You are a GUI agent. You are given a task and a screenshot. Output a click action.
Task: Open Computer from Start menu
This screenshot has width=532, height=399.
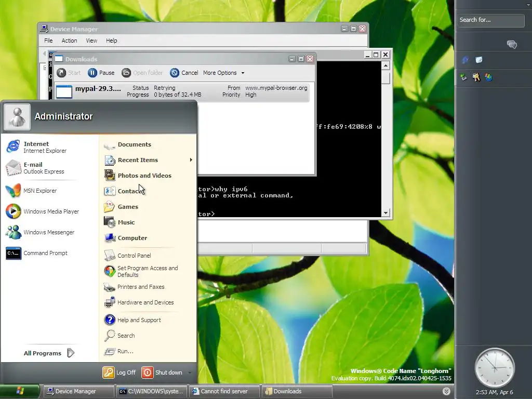coord(126,238)
